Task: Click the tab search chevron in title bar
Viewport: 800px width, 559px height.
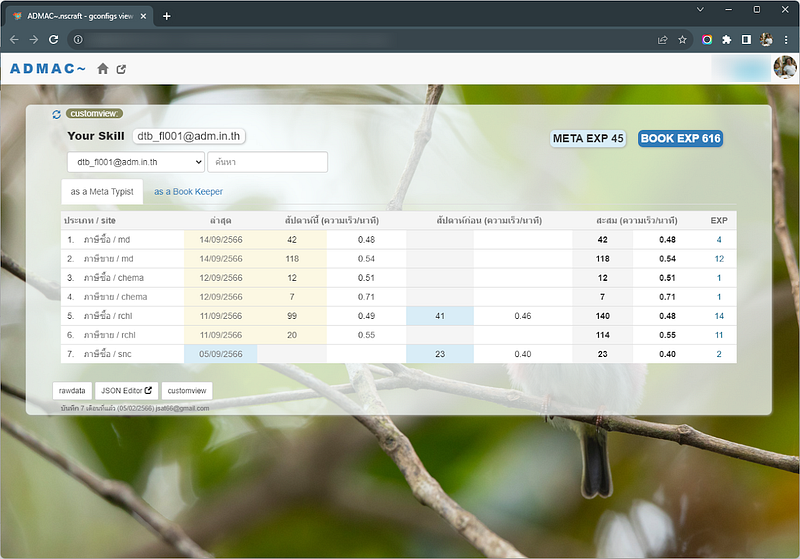Action: tap(700, 9)
